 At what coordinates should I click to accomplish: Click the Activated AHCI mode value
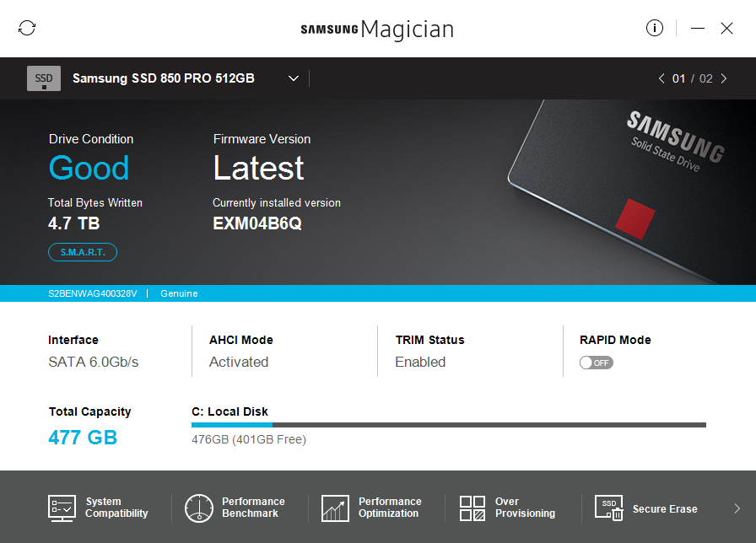pos(239,362)
